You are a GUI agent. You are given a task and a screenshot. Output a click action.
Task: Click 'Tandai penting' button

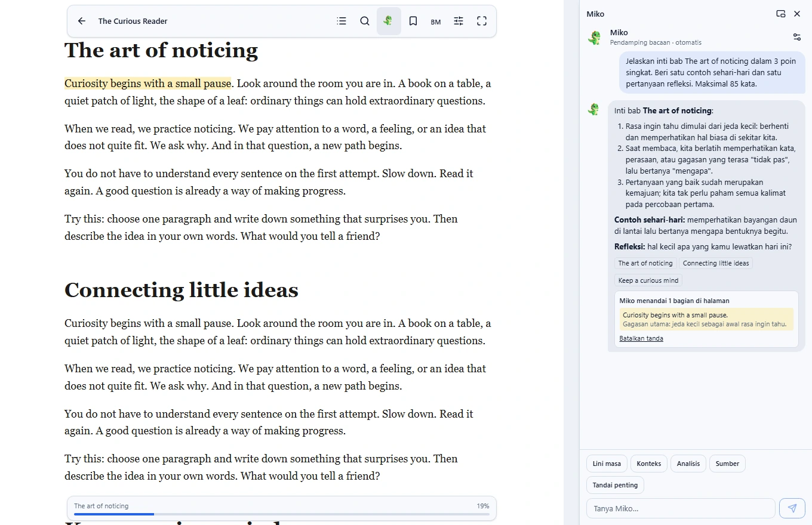click(615, 485)
